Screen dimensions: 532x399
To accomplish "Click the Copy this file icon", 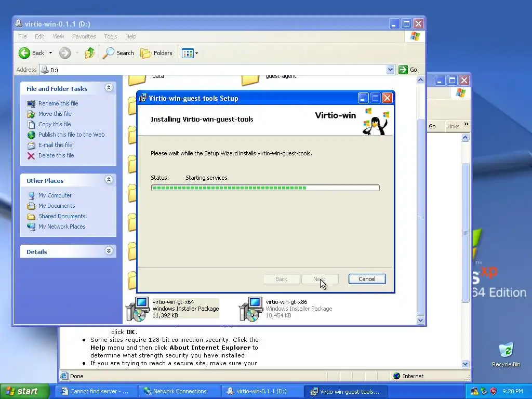I will pos(31,124).
